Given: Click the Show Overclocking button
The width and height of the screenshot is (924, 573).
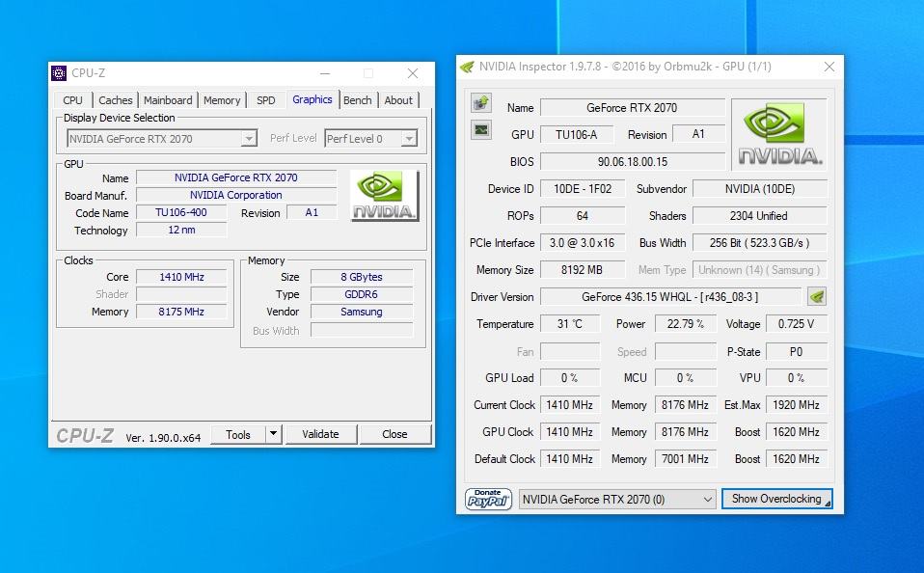Looking at the screenshot, I should coord(776,499).
